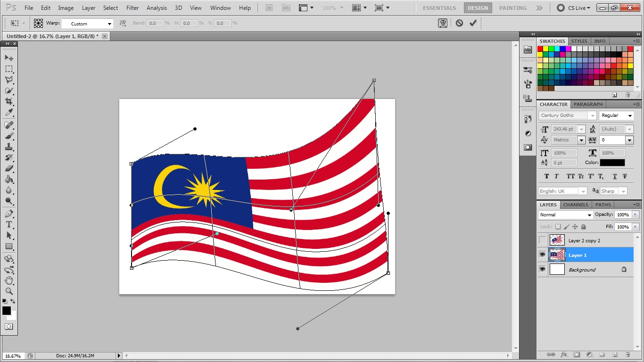Activate the Horizontal Type tool
The height and width of the screenshot is (362, 644).
(x=9, y=224)
